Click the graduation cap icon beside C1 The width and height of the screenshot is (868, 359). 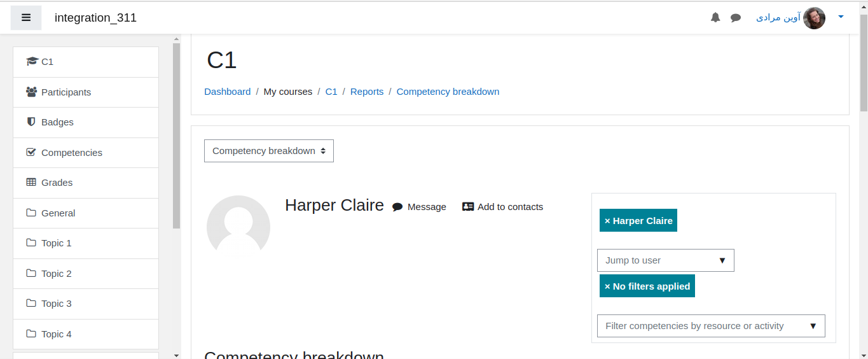point(32,62)
